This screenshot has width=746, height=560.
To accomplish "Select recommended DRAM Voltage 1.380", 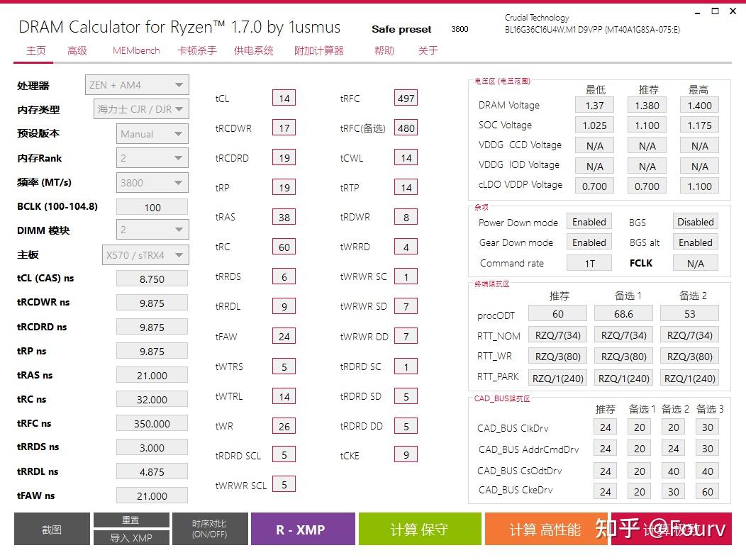I will coord(647,105).
